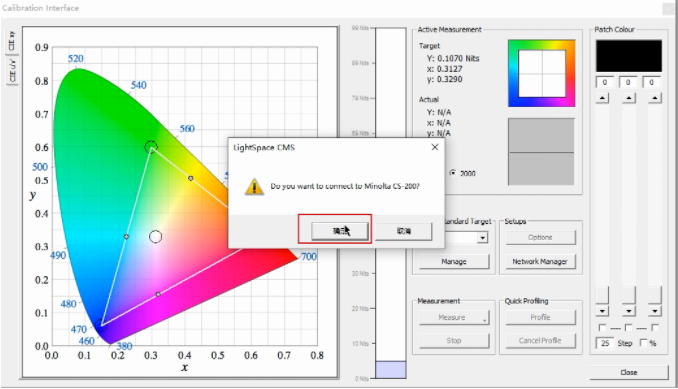Switch to the CIE u'v' tab
Image resolution: width=678 pixels, height=389 pixels.
[x=12, y=70]
